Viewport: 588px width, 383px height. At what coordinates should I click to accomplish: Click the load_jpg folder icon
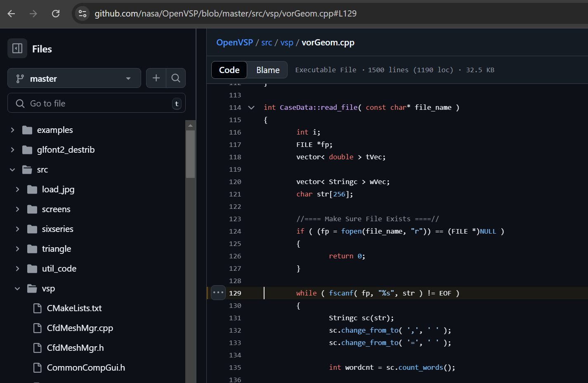[x=32, y=189]
